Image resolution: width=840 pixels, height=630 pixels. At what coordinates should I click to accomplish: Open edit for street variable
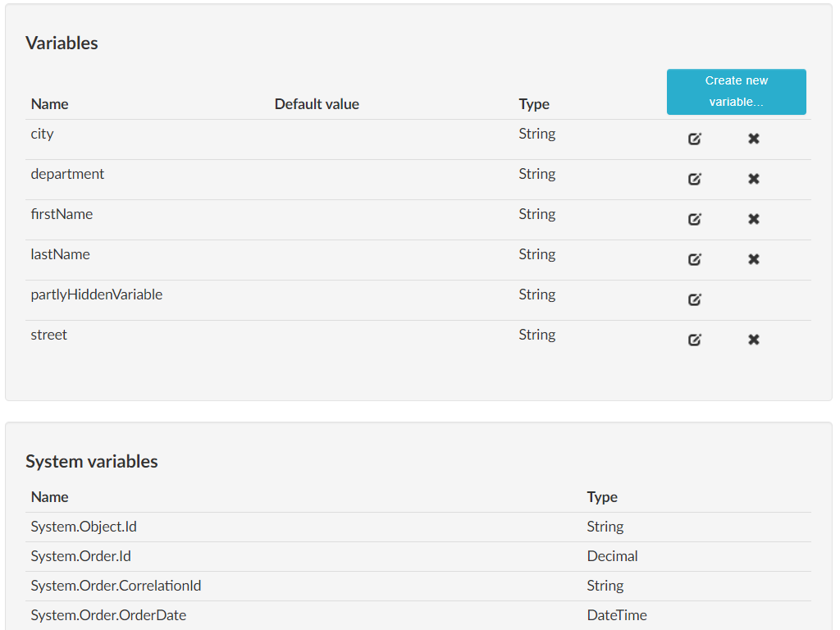click(695, 340)
